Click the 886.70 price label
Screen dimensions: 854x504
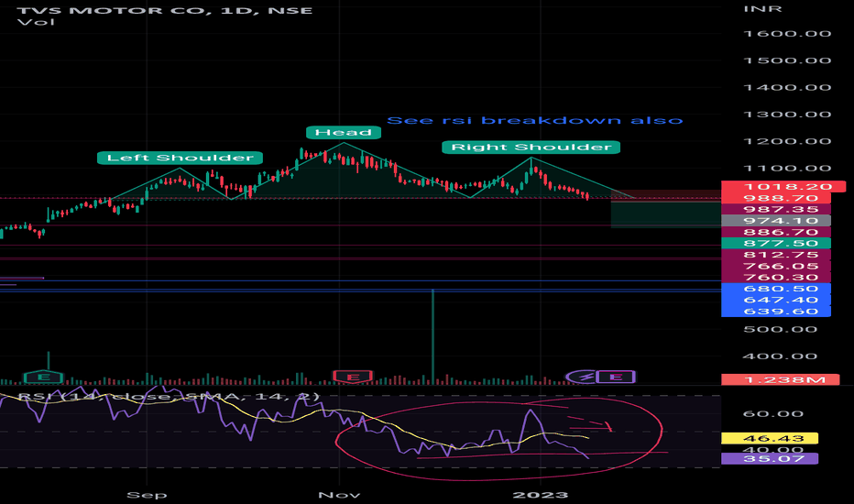click(776, 232)
